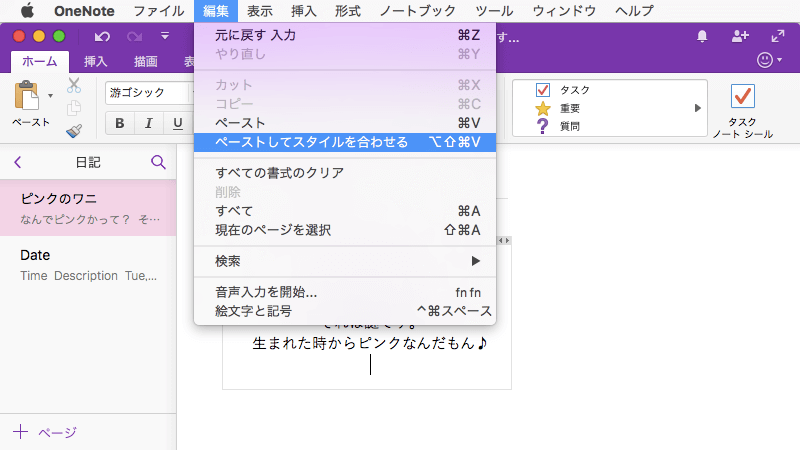Switch to the 挿入 ribbon tab
Image resolution: width=800 pixels, height=450 pixels.
[95, 62]
